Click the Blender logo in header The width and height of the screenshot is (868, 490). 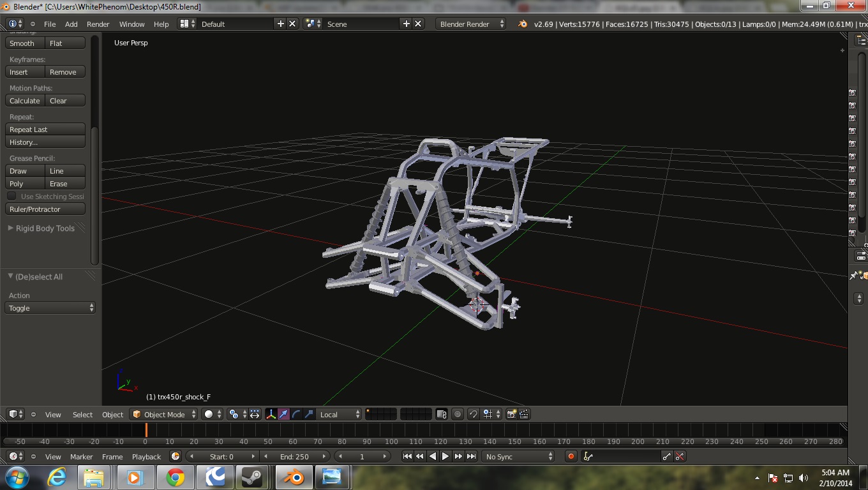click(x=523, y=24)
